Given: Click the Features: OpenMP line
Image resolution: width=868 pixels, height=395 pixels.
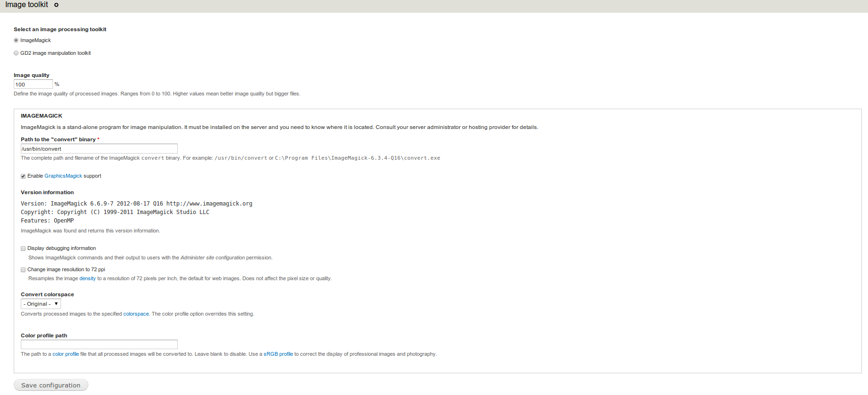Looking at the screenshot, I should (x=47, y=221).
